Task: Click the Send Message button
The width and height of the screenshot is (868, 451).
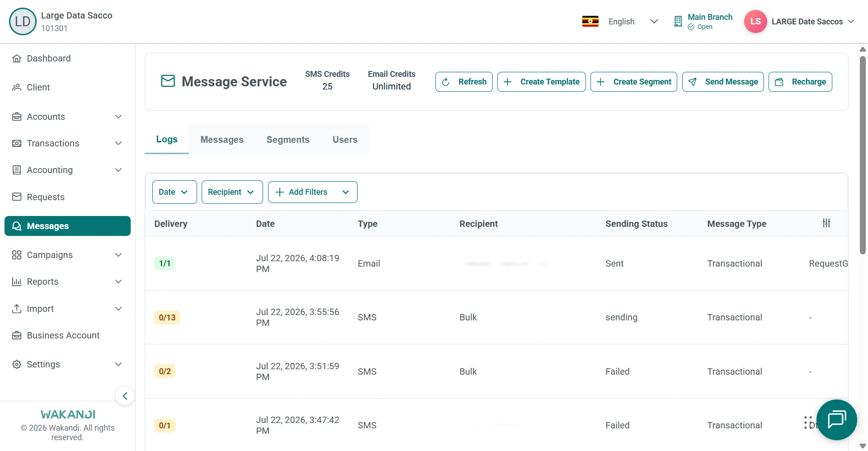Action: [723, 82]
